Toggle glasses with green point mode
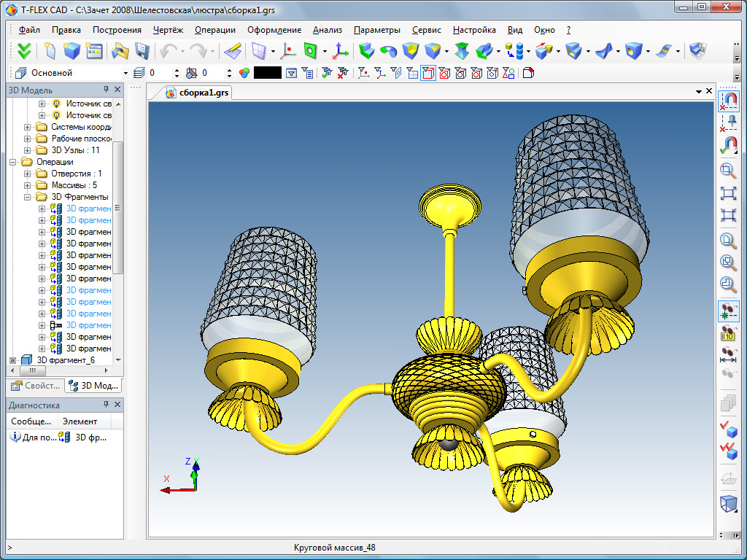Image resolution: width=747 pixels, height=560 pixels. [728, 311]
